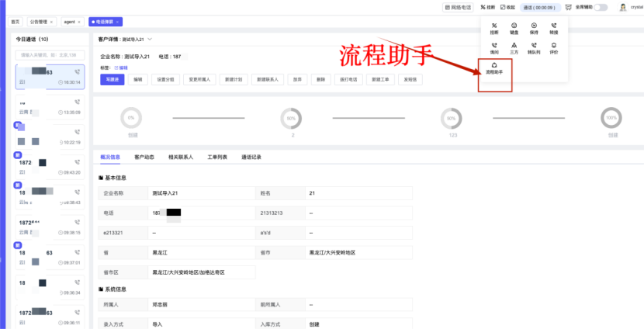The image size is (644, 329).
Task: Click the 转队列 transfer-to-queue icon
Action: pos(534,47)
